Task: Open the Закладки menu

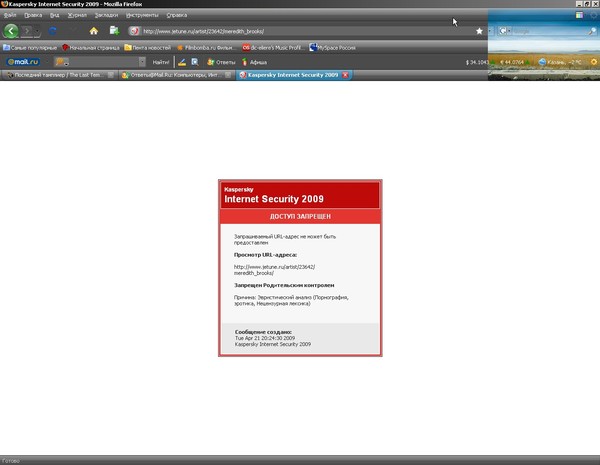Action: [x=106, y=15]
